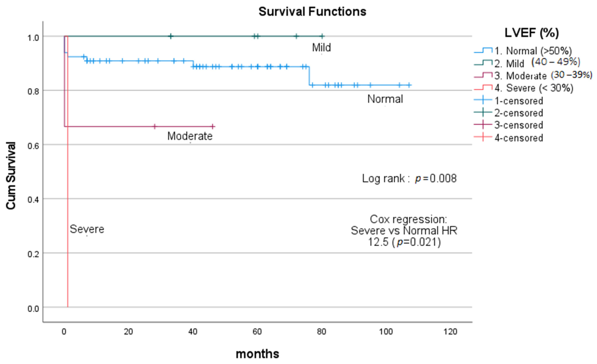Click the Mild (40–49%) legend line symbol
Image resolution: width=597 pixels, height=364 pixels.
(x=483, y=63)
